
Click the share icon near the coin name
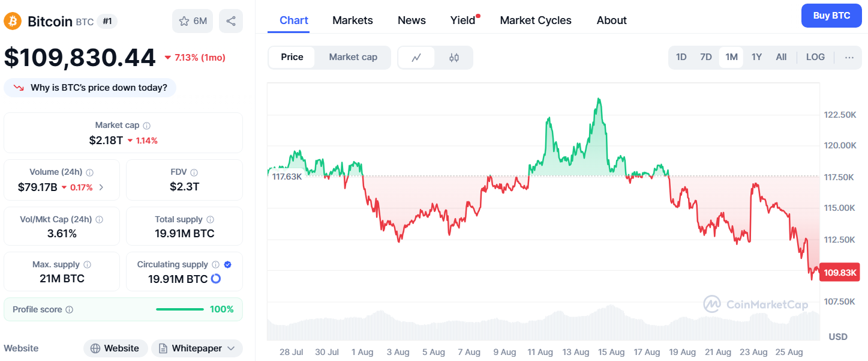[x=231, y=20]
